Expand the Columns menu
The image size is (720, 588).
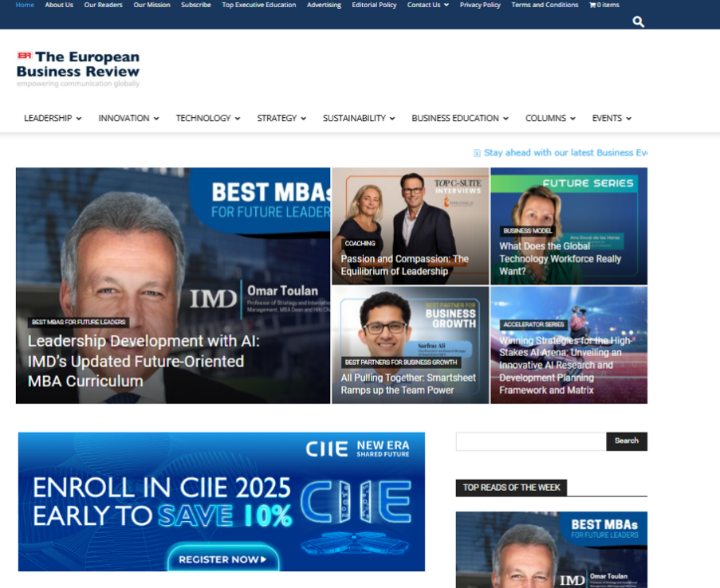pyautogui.click(x=550, y=119)
